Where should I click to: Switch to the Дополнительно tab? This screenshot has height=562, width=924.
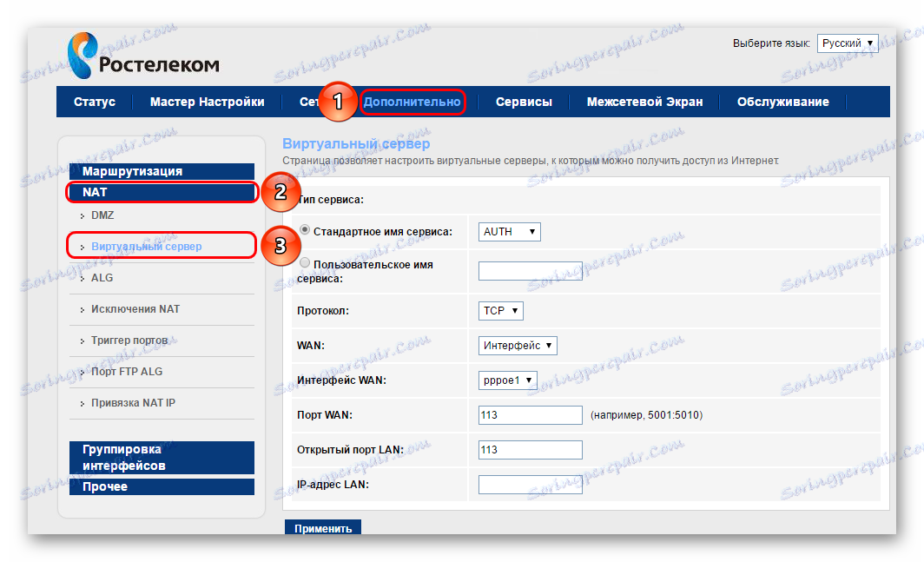[412, 102]
